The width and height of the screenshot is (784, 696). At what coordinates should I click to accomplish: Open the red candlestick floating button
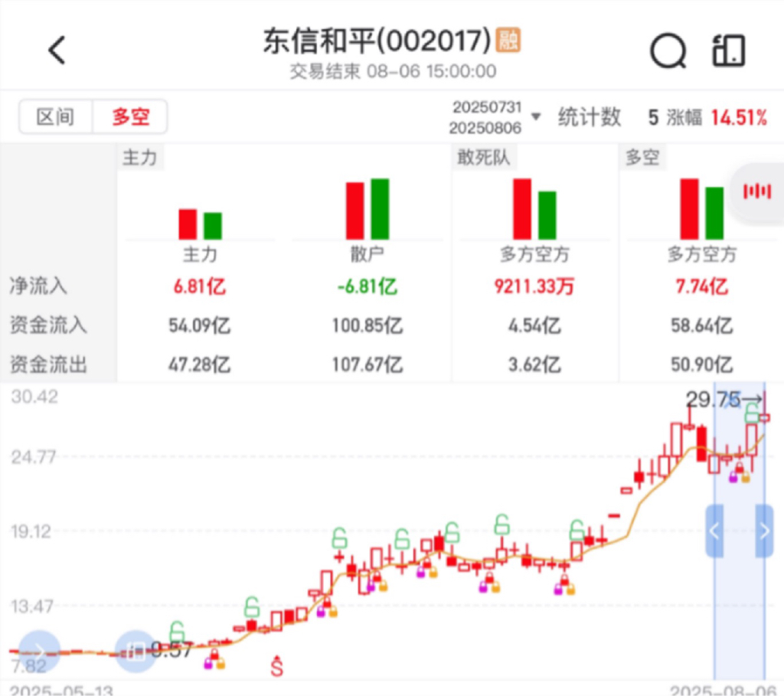pos(757,191)
